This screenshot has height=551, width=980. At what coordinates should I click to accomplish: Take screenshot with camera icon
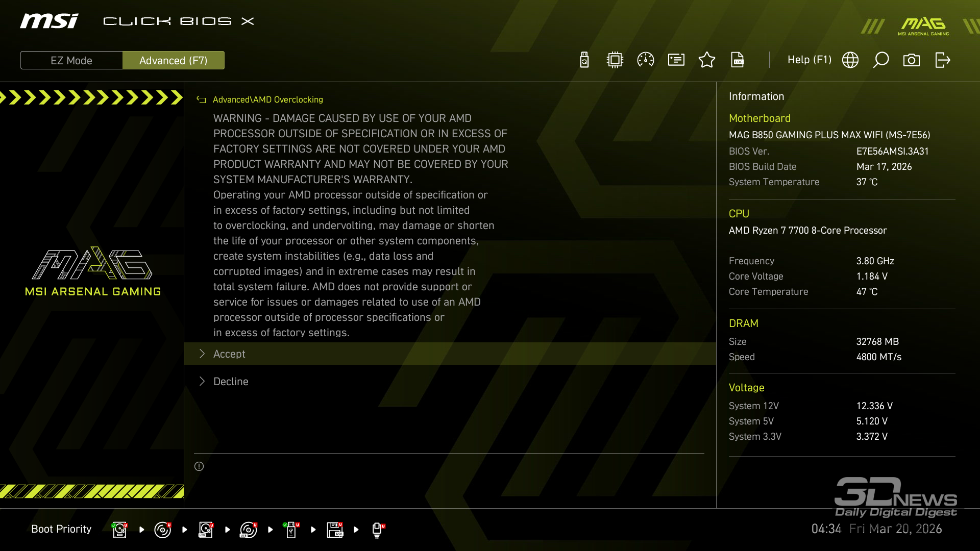912,60
